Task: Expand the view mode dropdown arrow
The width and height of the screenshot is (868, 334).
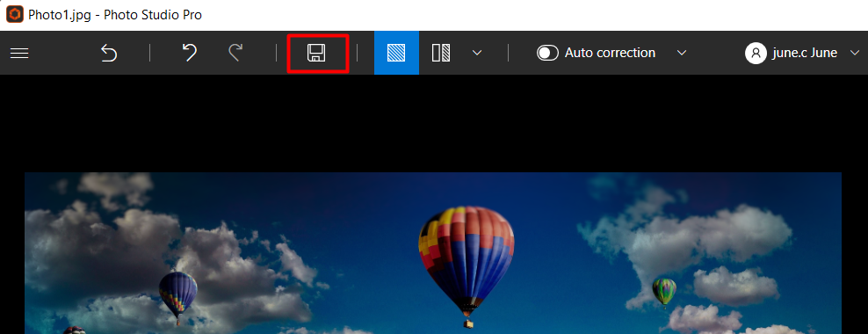Action: [x=477, y=53]
